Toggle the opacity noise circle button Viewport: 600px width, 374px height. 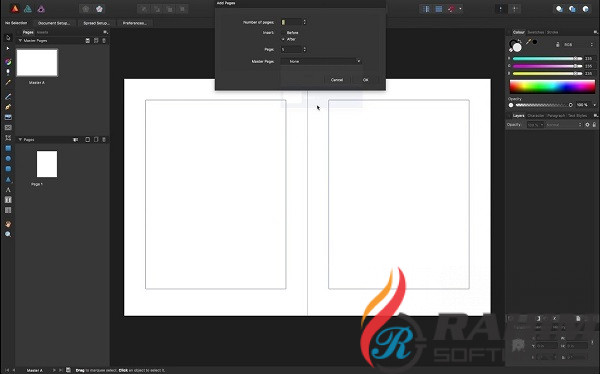(x=511, y=105)
